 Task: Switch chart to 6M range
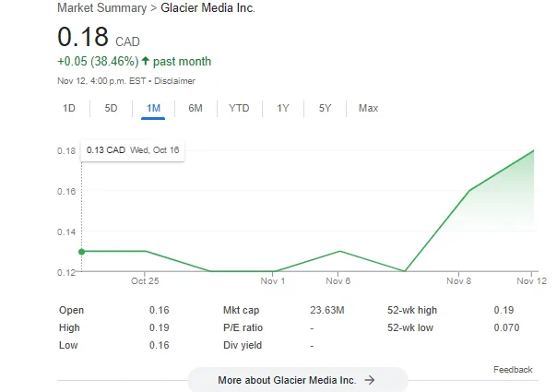coord(196,108)
